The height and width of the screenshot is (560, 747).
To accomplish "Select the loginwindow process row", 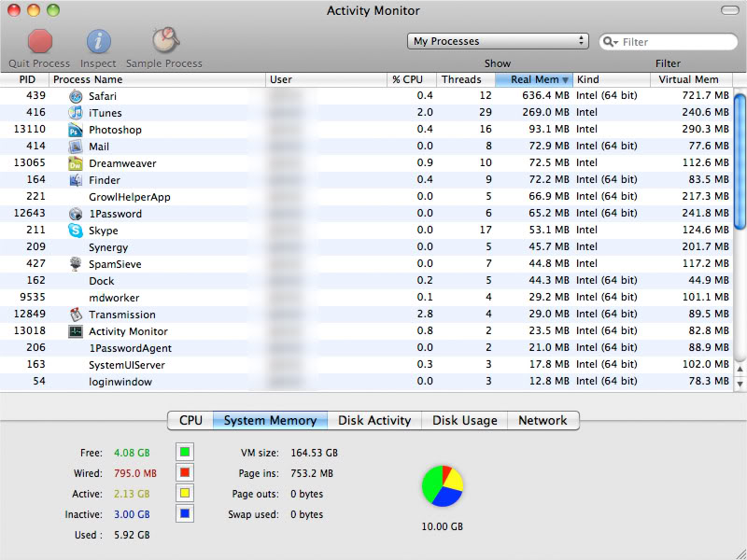I will coord(366,382).
